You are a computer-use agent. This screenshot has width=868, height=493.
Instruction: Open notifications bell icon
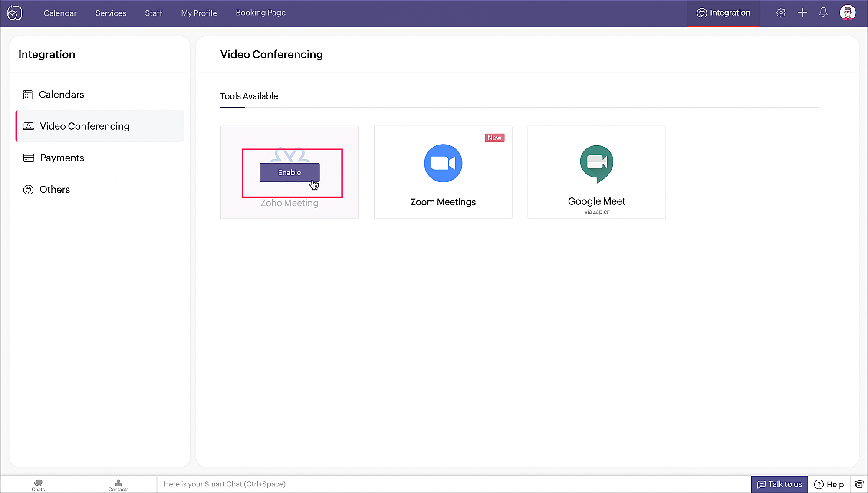(x=823, y=13)
